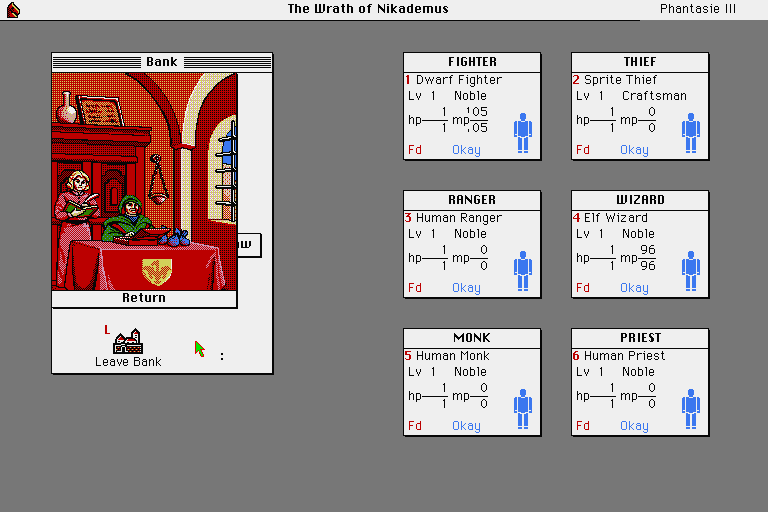Select the RANGER card header
Viewport: 768px width, 512px height.
point(472,200)
